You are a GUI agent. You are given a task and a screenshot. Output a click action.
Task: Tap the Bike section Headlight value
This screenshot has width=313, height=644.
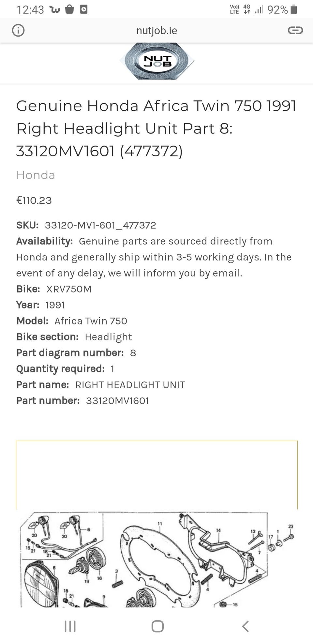click(x=108, y=337)
